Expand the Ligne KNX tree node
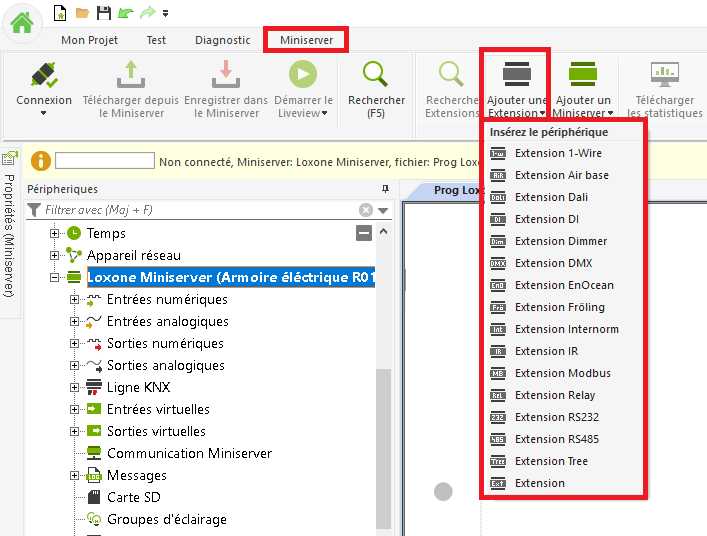This screenshot has height=536, width=707. coord(74,388)
